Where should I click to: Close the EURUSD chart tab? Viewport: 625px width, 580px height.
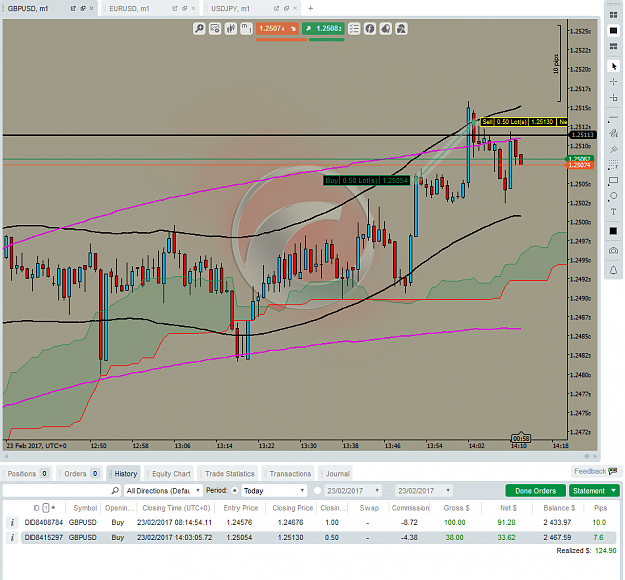[193, 8]
